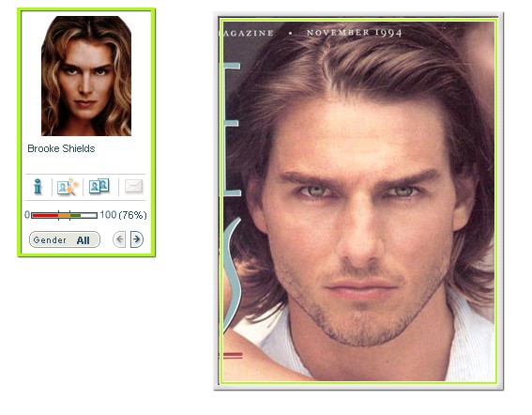Click the large uploaded magazine cover photo
The image size is (532, 415).
(x=359, y=201)
